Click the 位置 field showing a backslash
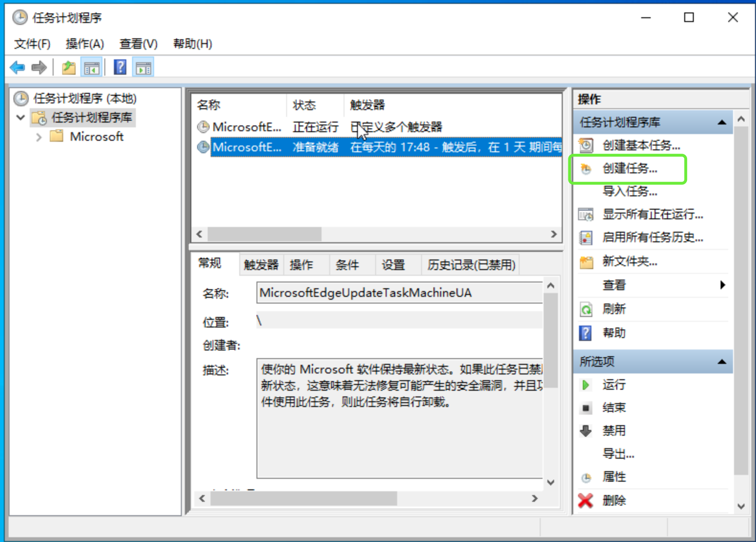The width and height of the screenshot is (756, 542). click(400, 320)
